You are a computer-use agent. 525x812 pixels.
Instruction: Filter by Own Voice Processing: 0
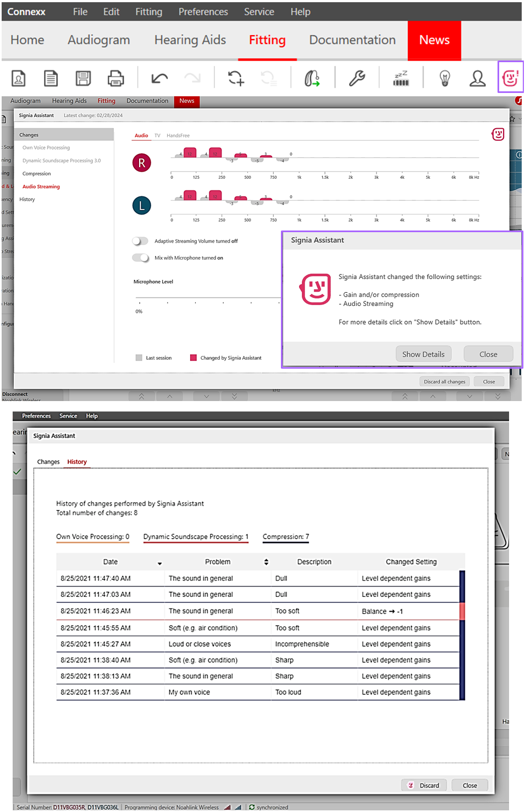[93, 537]
